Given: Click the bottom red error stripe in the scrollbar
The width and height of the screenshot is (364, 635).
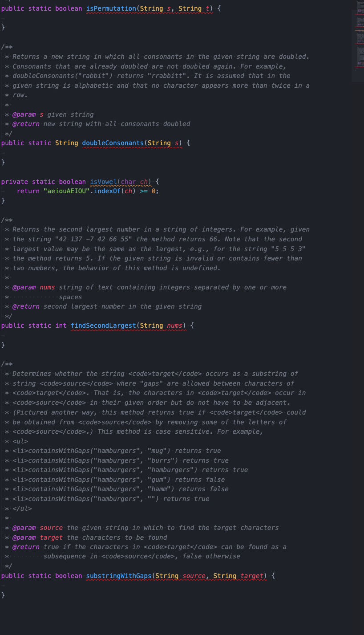Looking at the screenshot, I should [359, 67].
